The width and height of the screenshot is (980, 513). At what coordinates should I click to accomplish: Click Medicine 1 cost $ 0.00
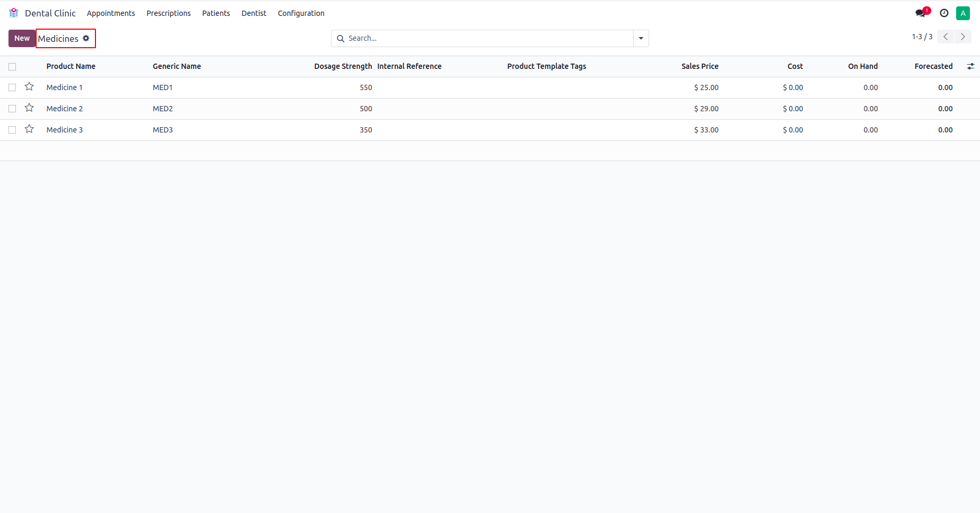click(x=793, y=87)
